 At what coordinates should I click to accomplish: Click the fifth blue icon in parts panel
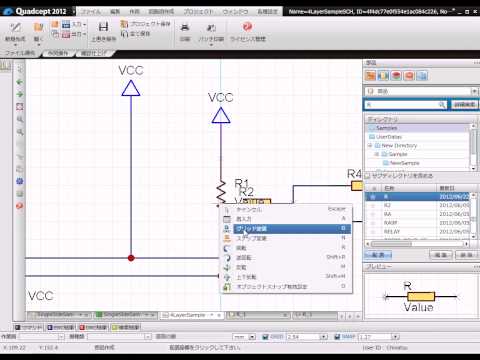(422, 76)
